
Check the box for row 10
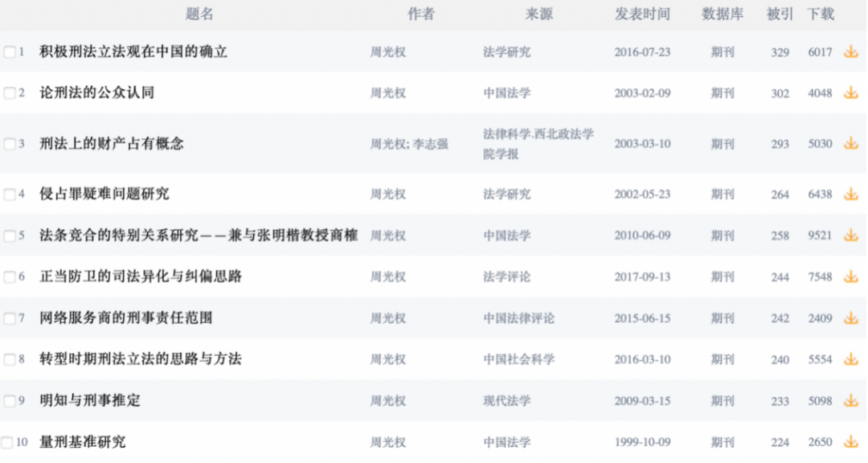pos(6,443)
